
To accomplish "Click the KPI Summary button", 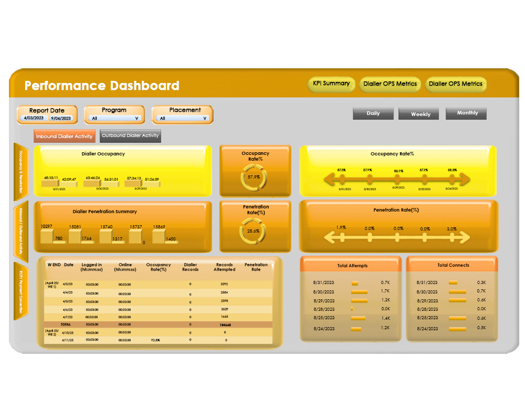I will (x=331, y=84).
